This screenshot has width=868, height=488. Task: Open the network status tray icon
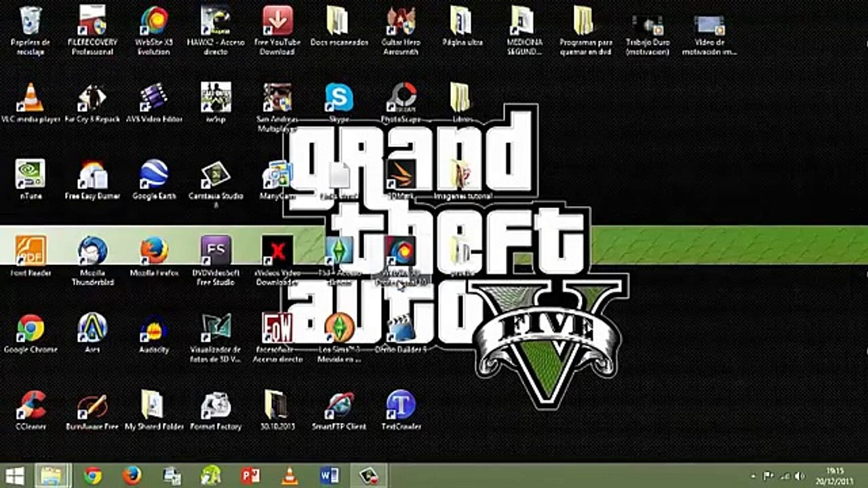[x=784, y=476]
